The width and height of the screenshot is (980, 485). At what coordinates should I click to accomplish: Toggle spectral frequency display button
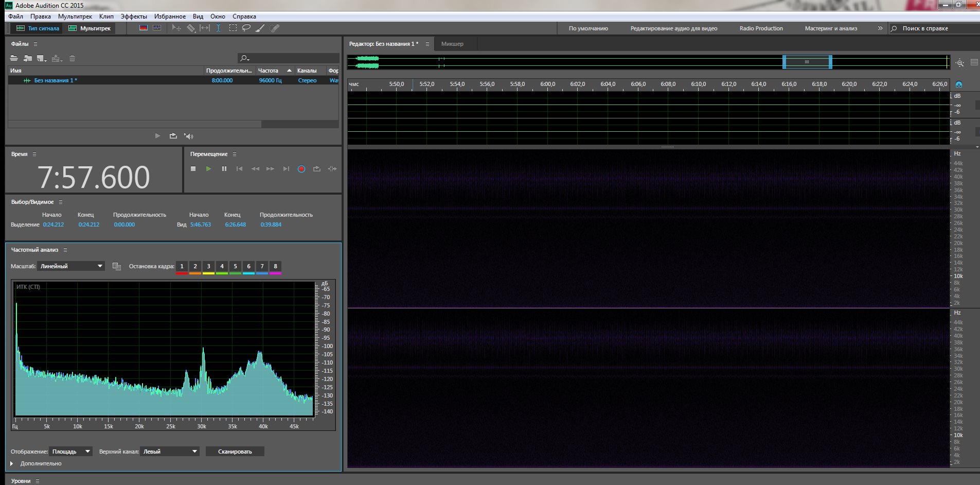[144, 28]
